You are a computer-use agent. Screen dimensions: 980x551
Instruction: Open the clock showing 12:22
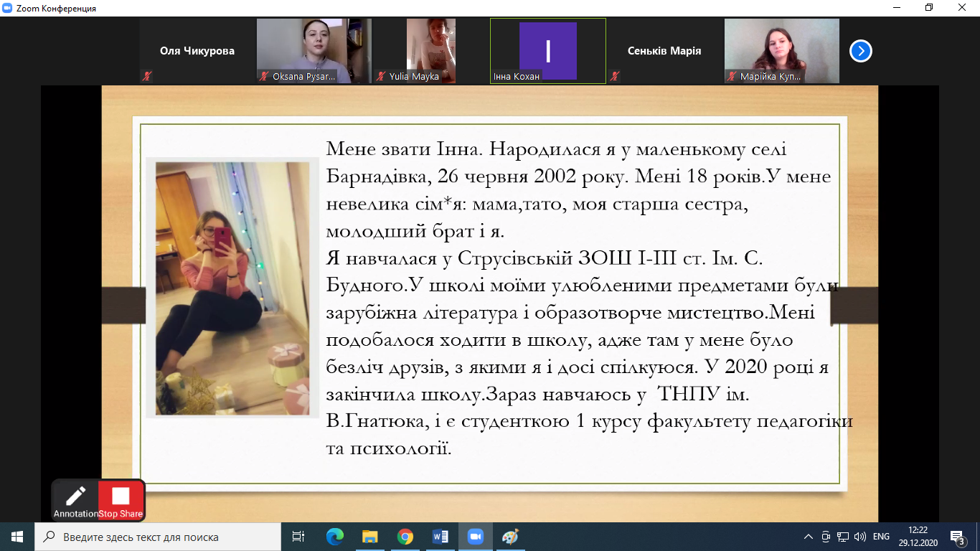[x=918, y=537]
